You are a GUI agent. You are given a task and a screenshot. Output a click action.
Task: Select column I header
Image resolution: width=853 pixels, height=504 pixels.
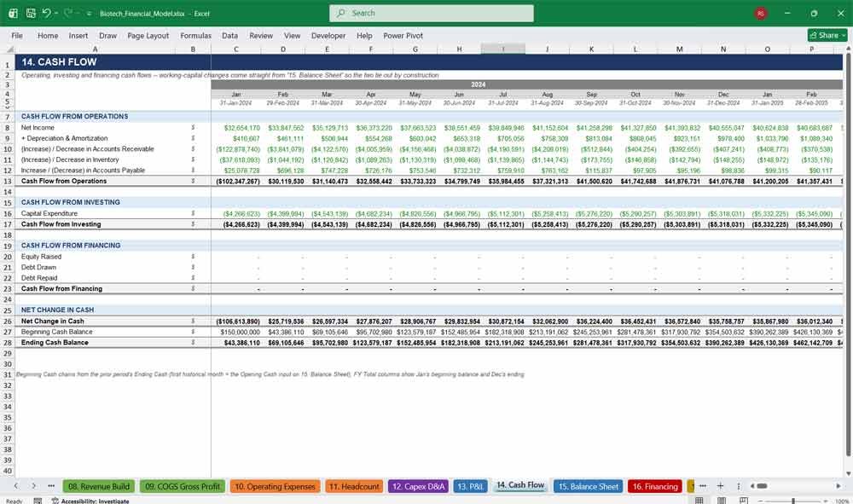[502, 49]
